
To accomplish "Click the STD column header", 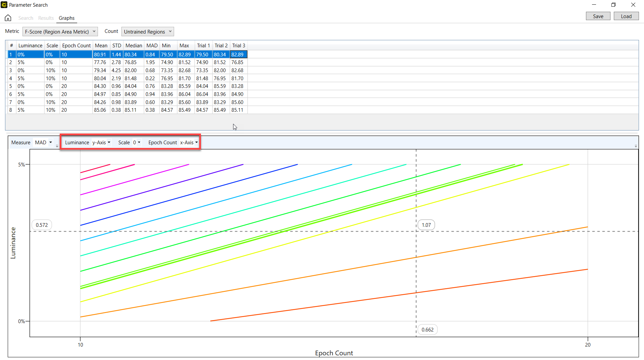I will [116, 46].
